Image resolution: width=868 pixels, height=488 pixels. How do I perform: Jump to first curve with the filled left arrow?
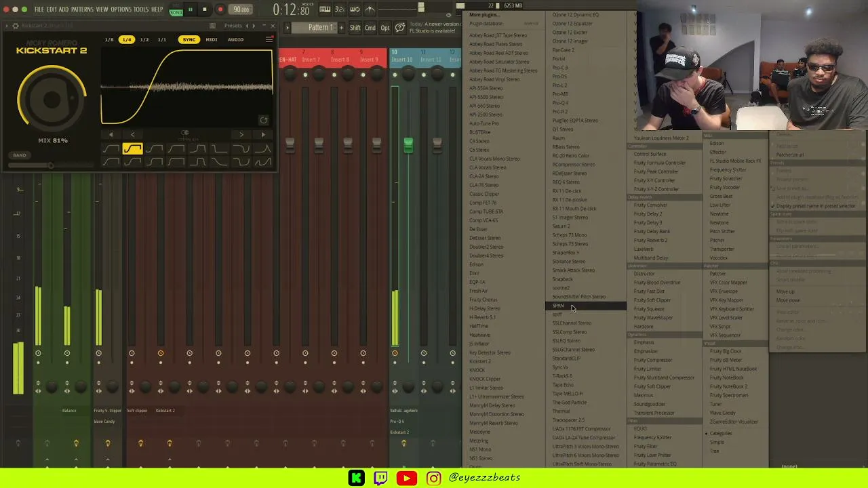(x=111, y=135)
